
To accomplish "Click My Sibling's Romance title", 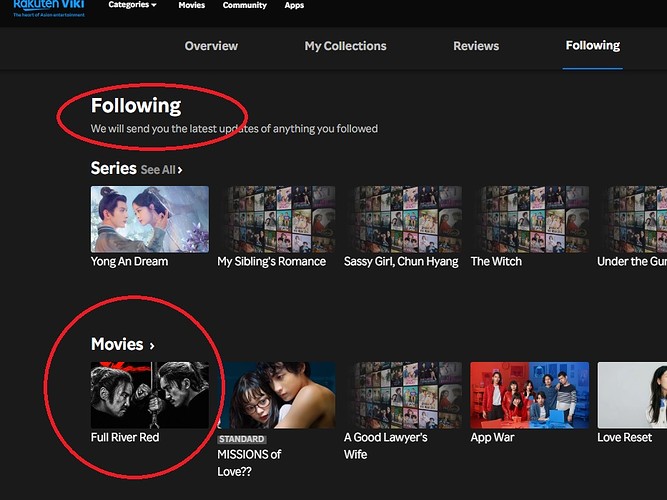I will click(271, 261).
